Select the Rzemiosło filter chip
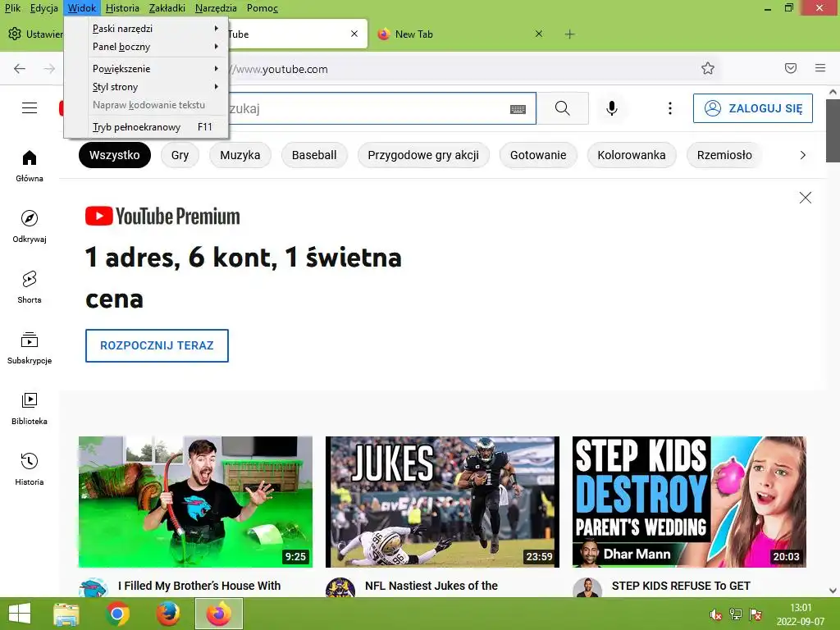 [x=724, y=155]
